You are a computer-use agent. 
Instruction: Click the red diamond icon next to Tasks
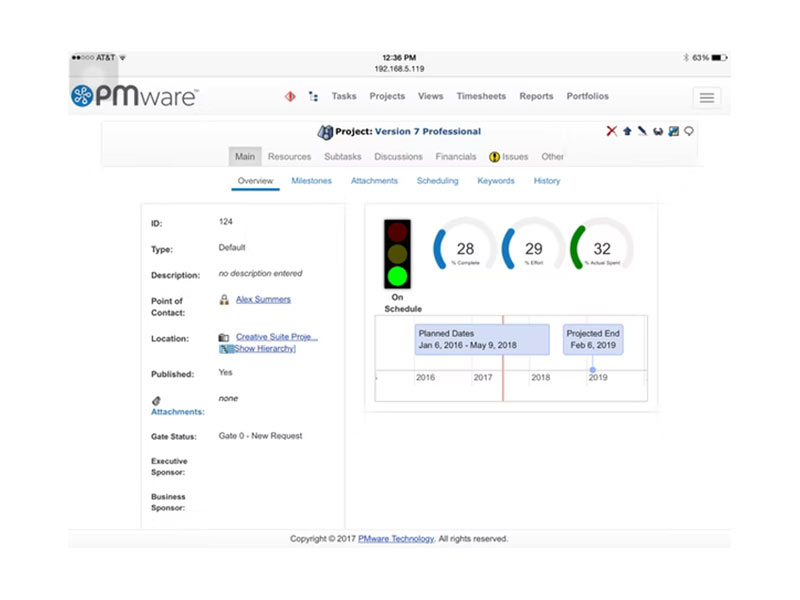coord(290,96)
